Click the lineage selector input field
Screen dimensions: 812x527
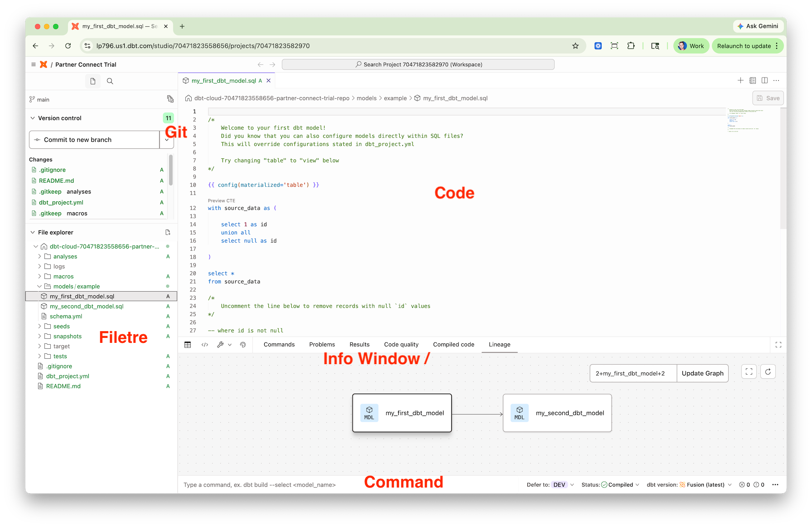coord(633,373)
